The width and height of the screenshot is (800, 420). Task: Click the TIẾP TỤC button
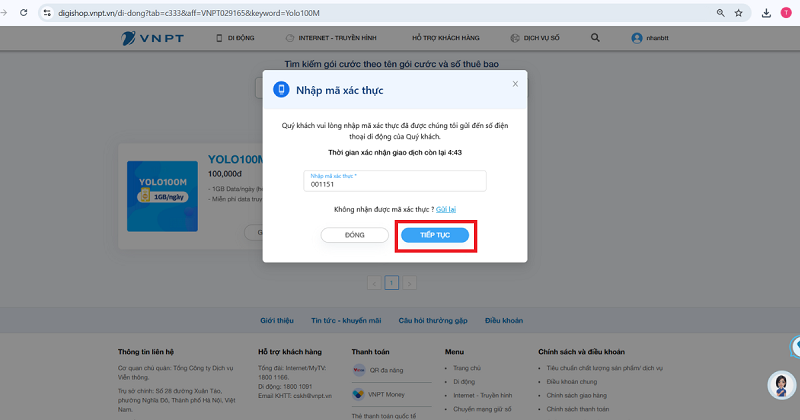435,235
